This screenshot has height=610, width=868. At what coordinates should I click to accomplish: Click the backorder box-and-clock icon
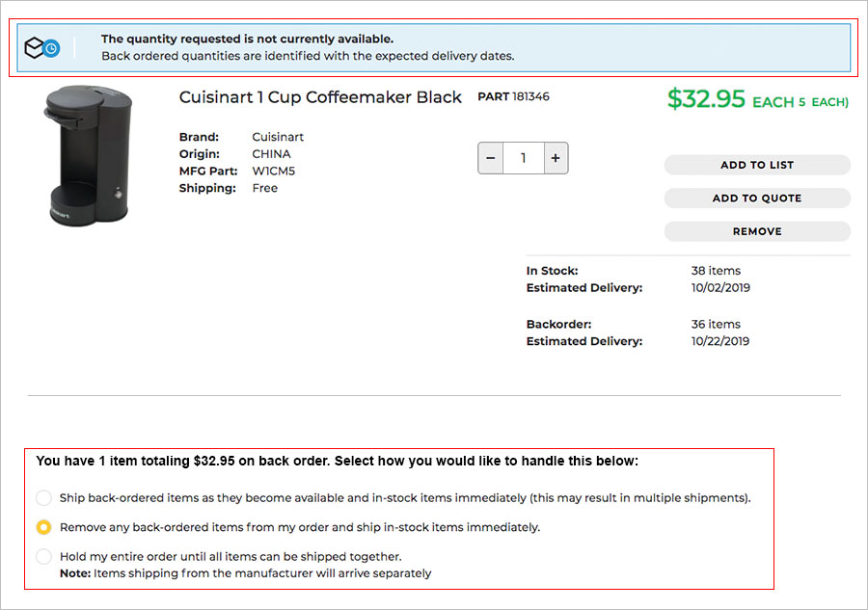pos(42,48)
